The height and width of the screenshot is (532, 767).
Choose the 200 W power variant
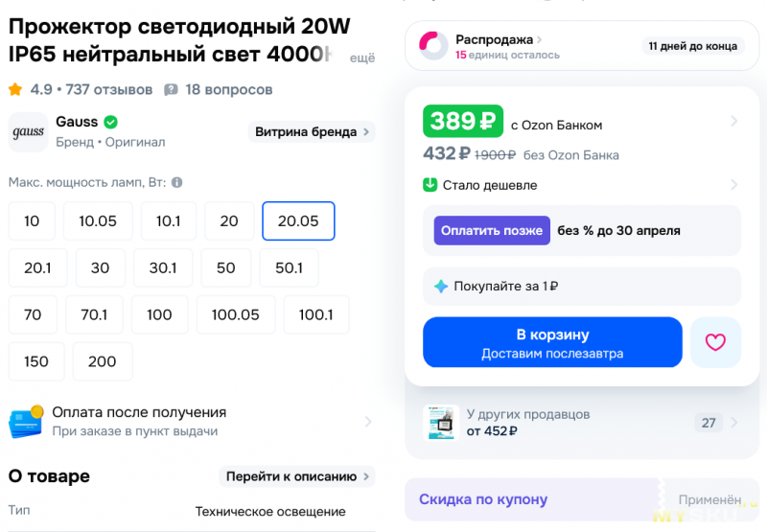point(102,361)
